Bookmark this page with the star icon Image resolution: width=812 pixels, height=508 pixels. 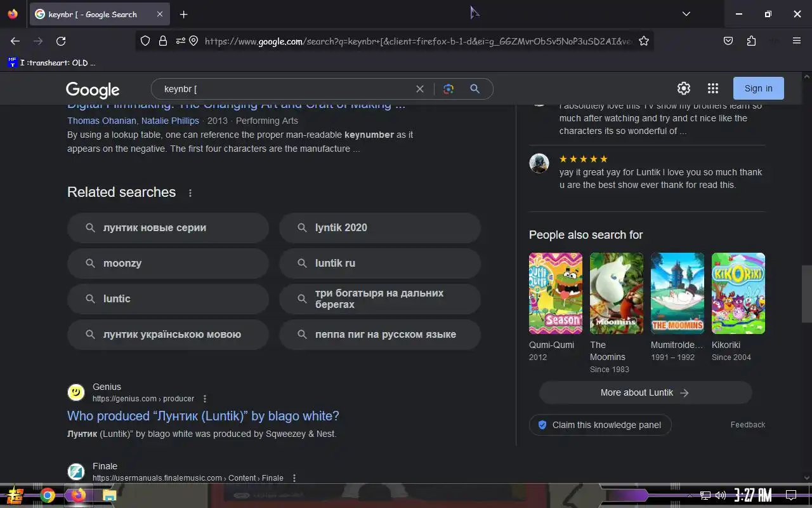(x=644, y=41)
